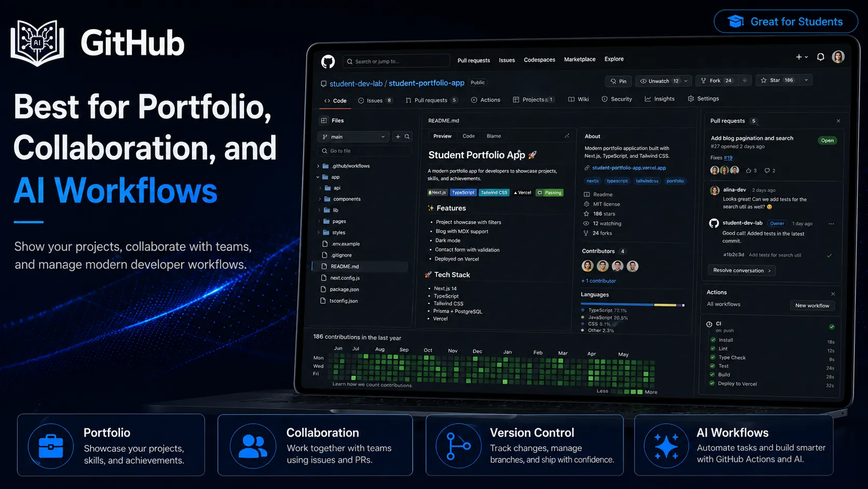Open the Unwatch dropdown arrow

click(x=686, y=81)
